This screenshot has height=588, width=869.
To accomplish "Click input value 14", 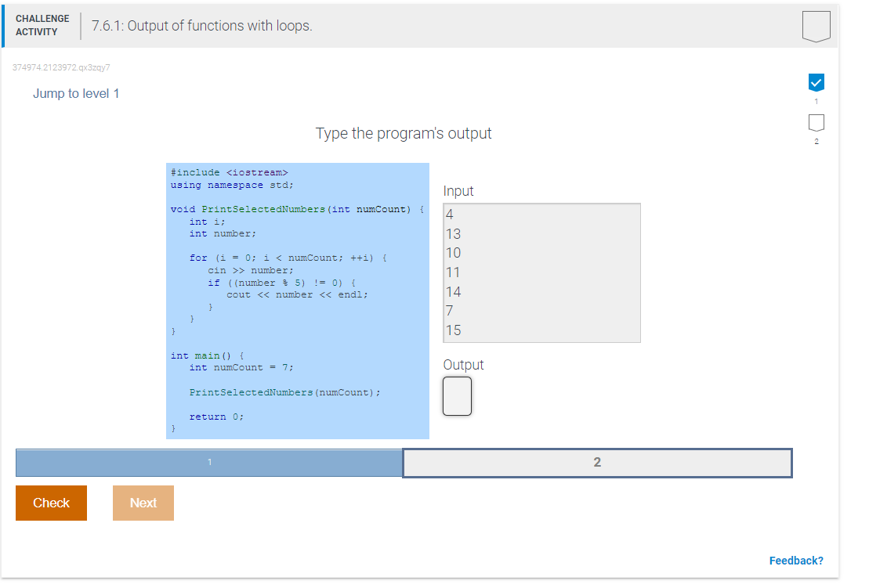I will (x=454, y=292).
